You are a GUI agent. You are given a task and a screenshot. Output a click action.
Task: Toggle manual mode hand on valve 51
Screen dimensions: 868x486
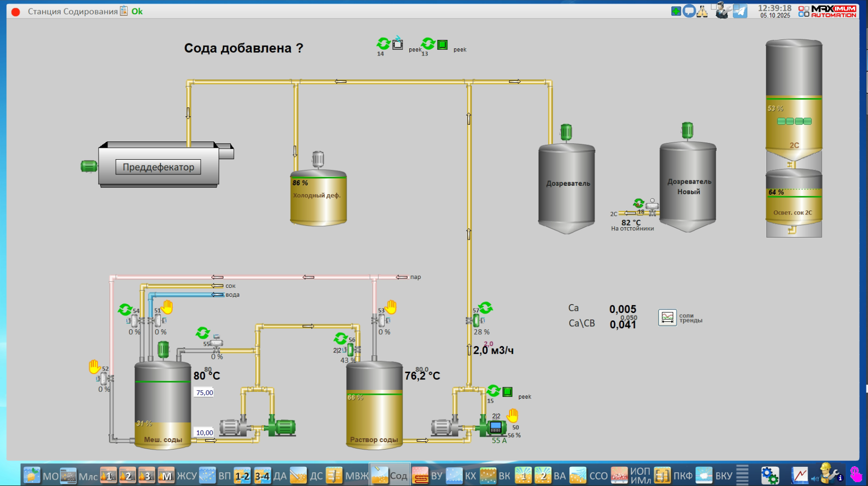pos(168,307)
